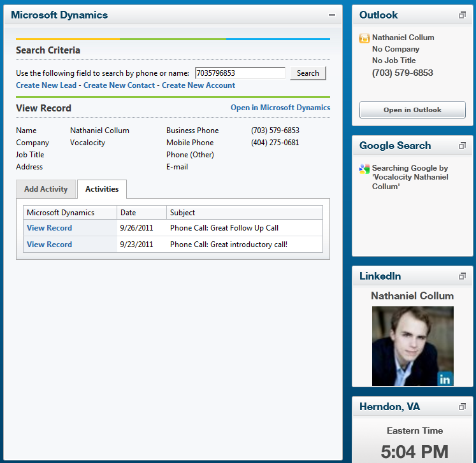
Task: Follow the Create New Lead link
Action: tap(46, 85)
